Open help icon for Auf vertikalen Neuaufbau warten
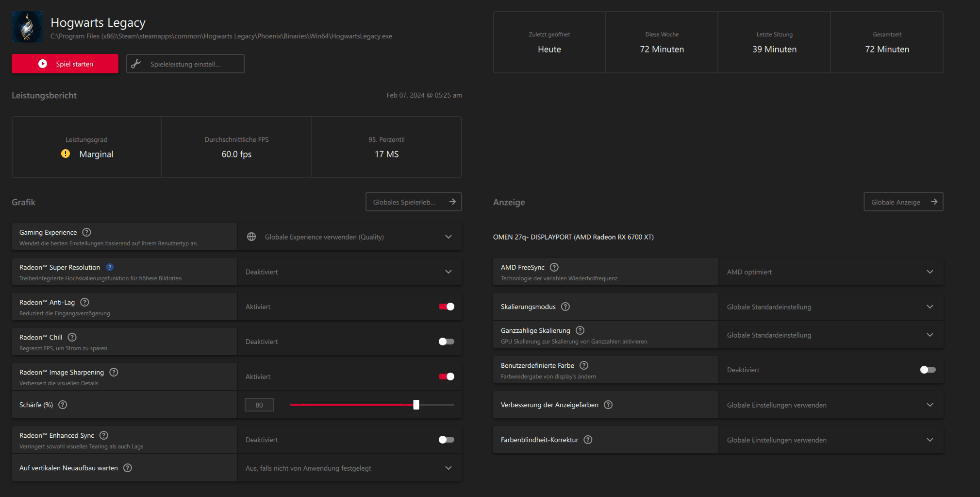 click(x=128, y=468)
